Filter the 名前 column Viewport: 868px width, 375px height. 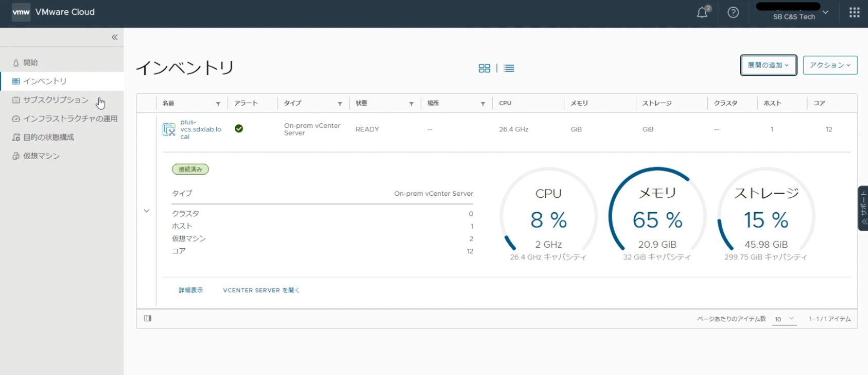tap(218, 104)
